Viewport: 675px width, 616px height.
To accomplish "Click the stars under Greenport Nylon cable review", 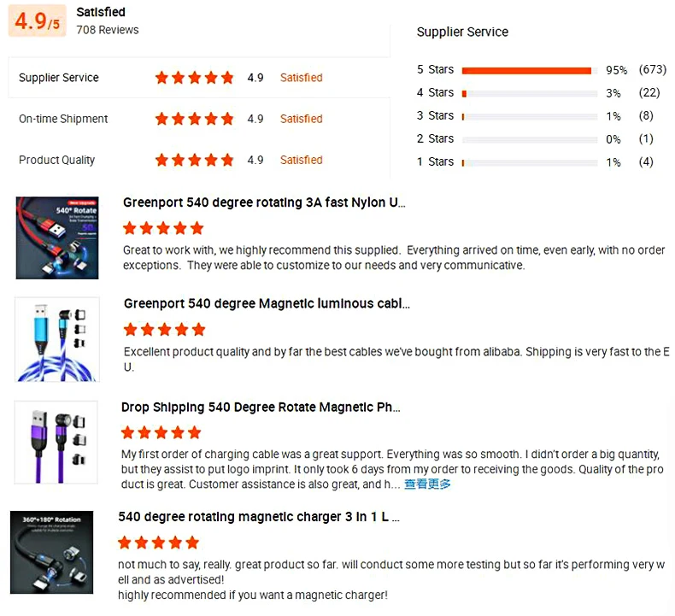I will coord(163,228).
